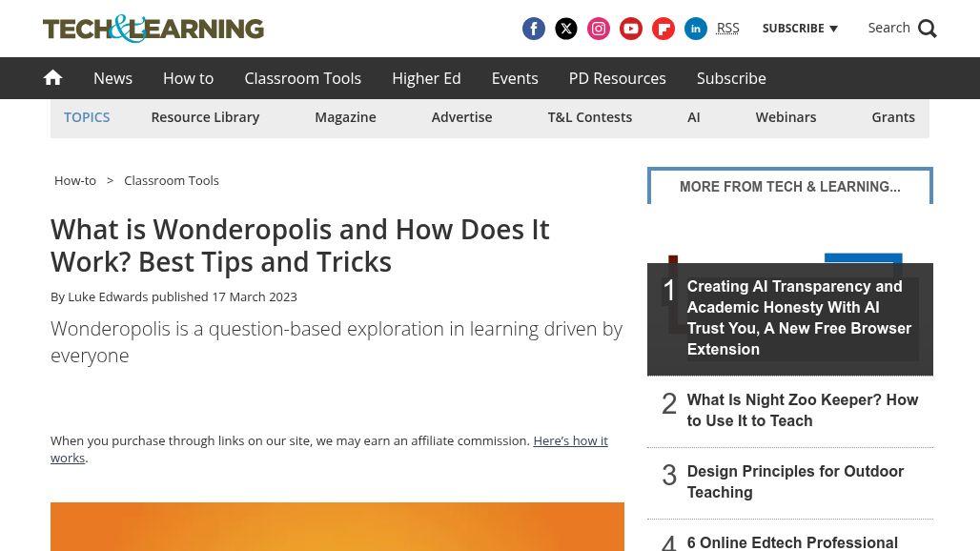The height and width of the screenshot is (551, 980).
Task: Expand the Subscribe dropdown in header
Action: [800, 29]
